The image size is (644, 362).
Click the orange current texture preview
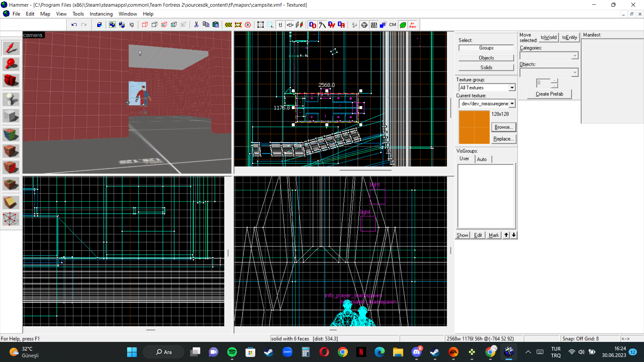[474, 127]
